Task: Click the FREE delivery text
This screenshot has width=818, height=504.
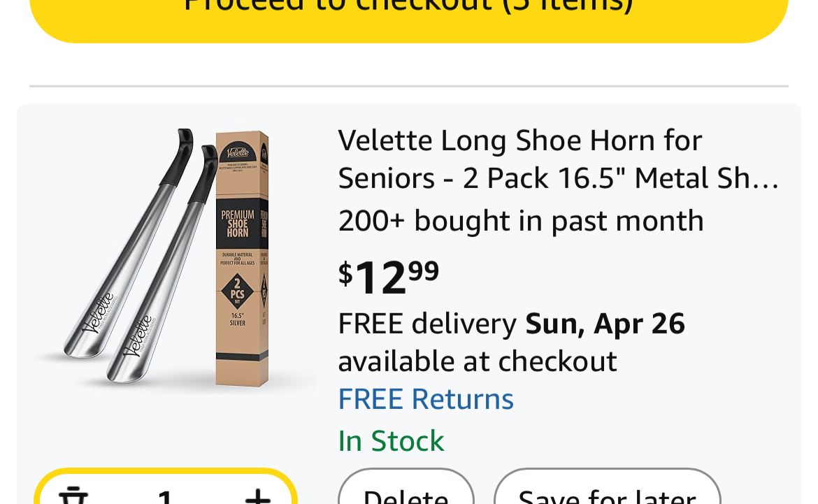Action: coord(427,324)
